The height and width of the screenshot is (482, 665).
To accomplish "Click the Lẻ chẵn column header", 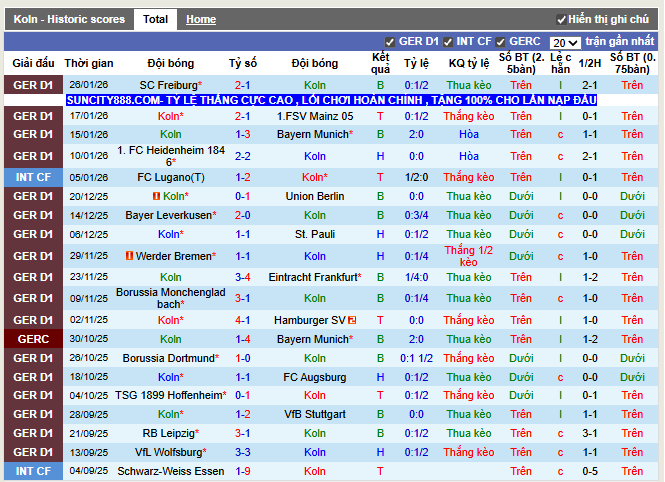I will click(560, 63).
